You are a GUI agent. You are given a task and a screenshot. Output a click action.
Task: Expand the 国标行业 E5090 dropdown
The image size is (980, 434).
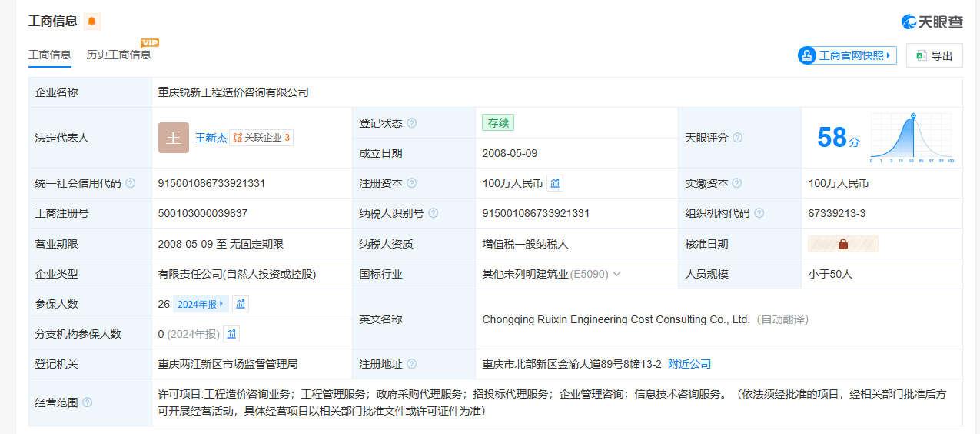point(616,274)
